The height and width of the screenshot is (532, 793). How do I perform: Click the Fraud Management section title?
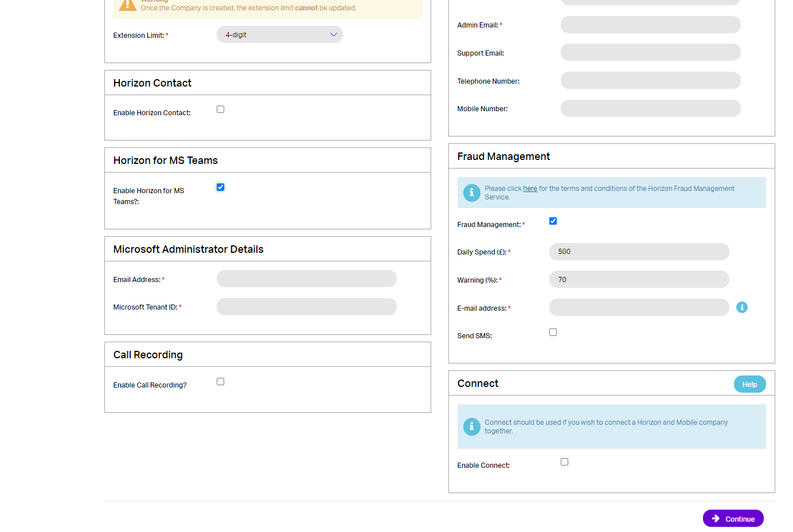503,157
